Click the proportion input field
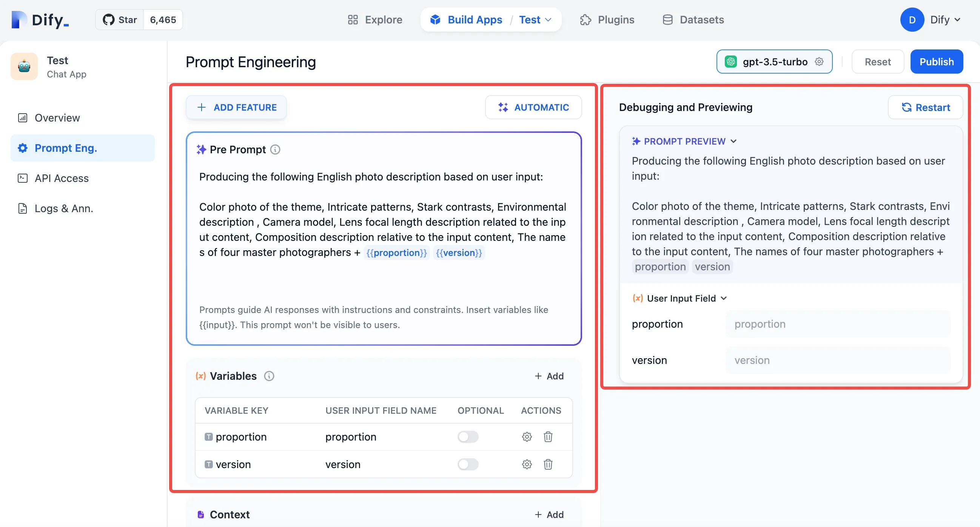980x527 pixels. click(837, 324)
